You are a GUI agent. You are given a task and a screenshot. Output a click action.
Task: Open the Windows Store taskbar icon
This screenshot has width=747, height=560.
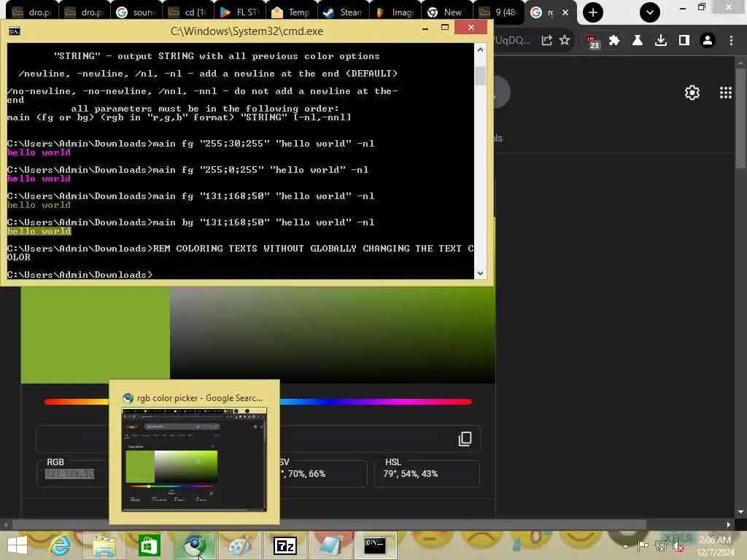click(149, 545)
